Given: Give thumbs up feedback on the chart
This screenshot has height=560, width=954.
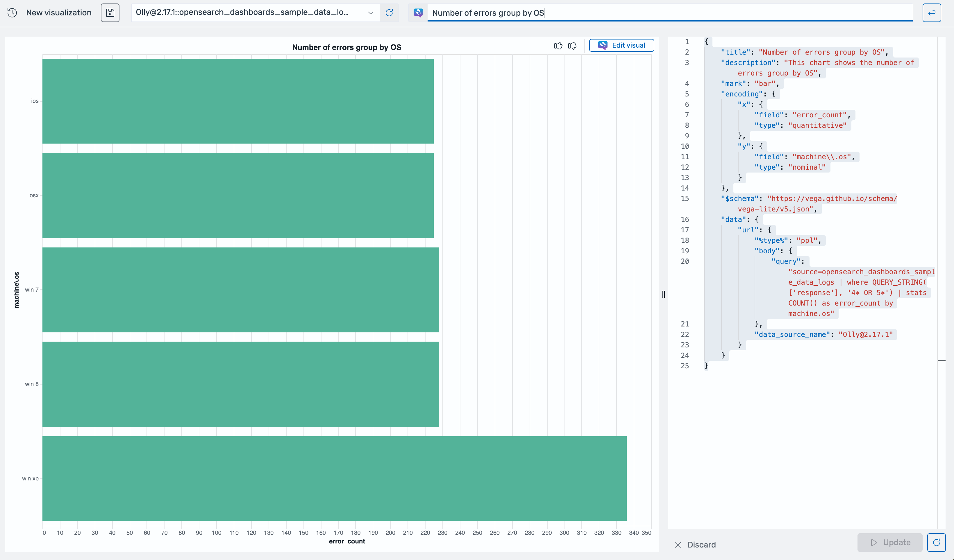Looking at the screenshot, I should (558, 46).
